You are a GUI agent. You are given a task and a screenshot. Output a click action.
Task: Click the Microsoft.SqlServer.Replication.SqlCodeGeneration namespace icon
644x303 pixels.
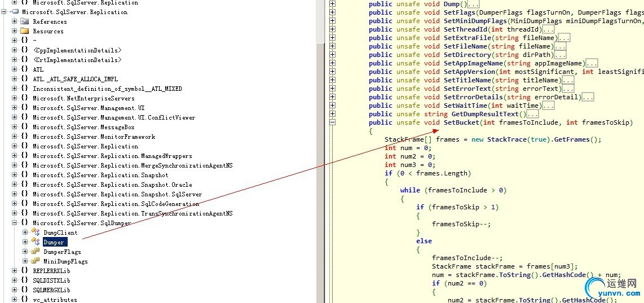click(25, 204)
